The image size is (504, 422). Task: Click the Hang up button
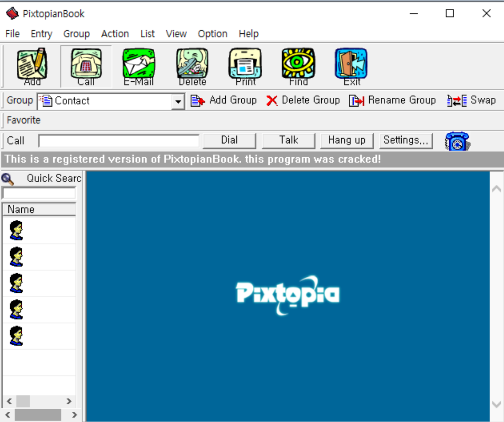point(347,140)
